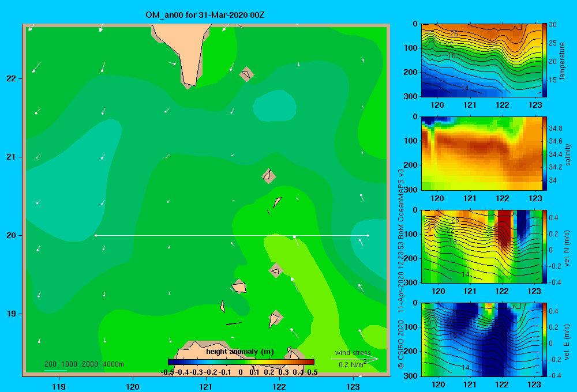
Task: Click the small island east of Taiwan's tip
Action: point(246,74)
